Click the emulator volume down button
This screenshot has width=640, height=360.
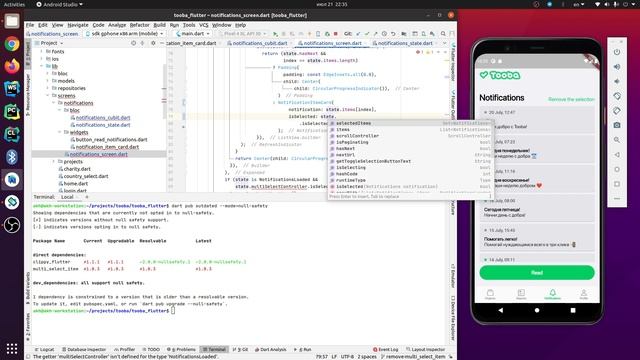(x=617, y=82)
